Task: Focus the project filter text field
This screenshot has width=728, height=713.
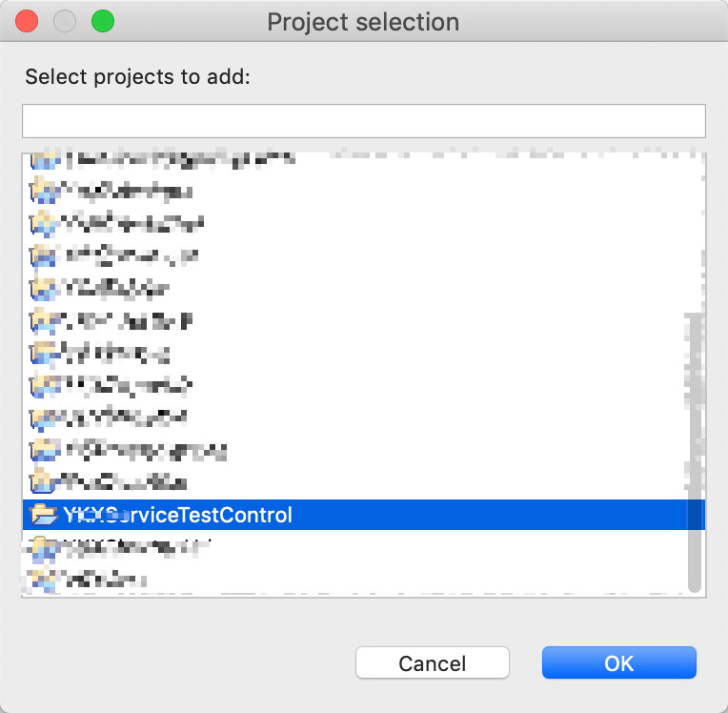Action: (x=363, y=121)
